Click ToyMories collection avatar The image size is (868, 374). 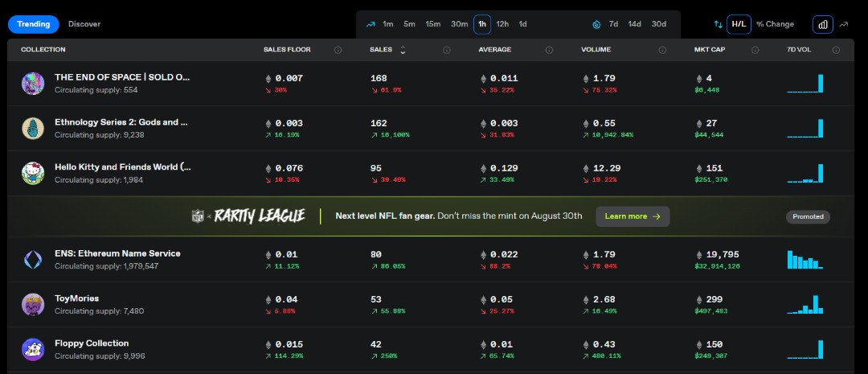coord(33,304)
